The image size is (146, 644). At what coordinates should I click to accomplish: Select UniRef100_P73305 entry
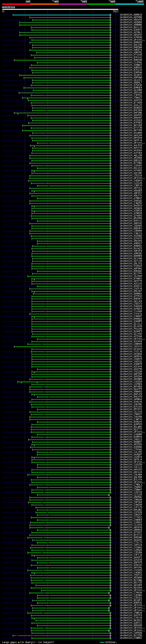[x=131, y=55]
